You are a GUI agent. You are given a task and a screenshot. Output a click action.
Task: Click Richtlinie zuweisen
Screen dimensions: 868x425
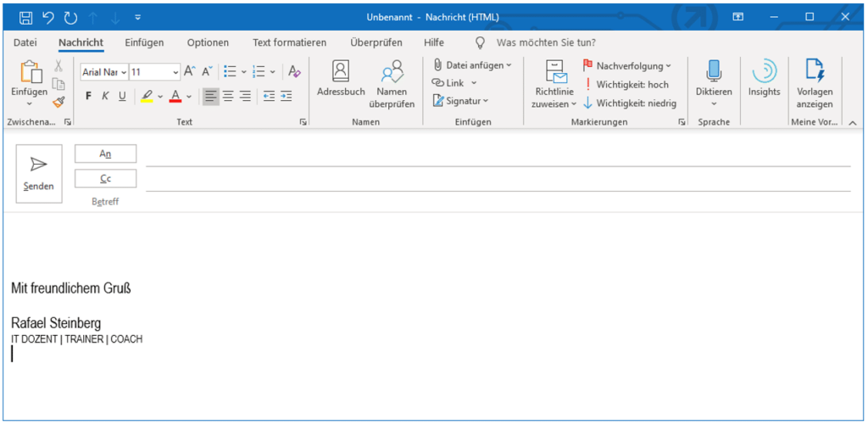(x=554, y=84)
